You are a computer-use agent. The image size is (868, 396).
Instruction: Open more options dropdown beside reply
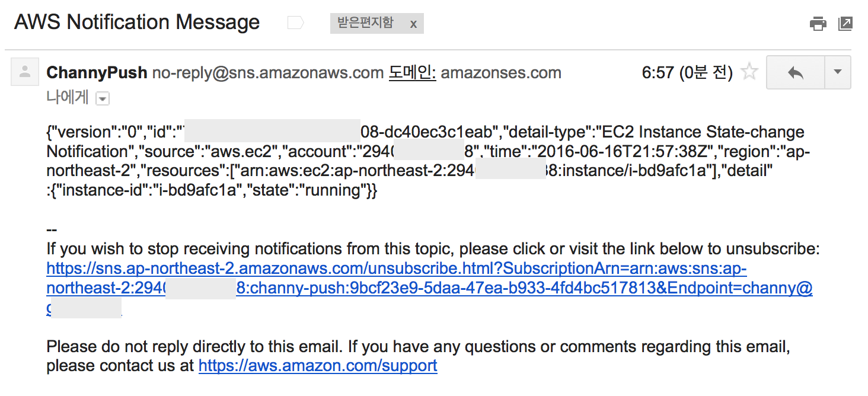tap(837, 72)
